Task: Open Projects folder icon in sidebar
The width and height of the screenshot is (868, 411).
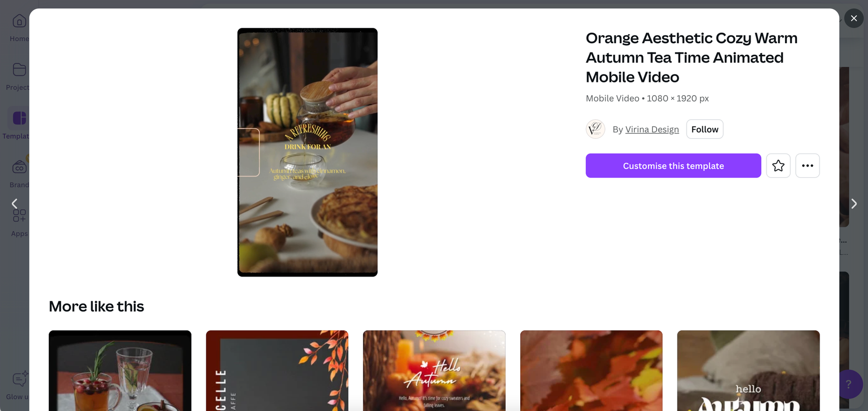Action: coord(19,70)
